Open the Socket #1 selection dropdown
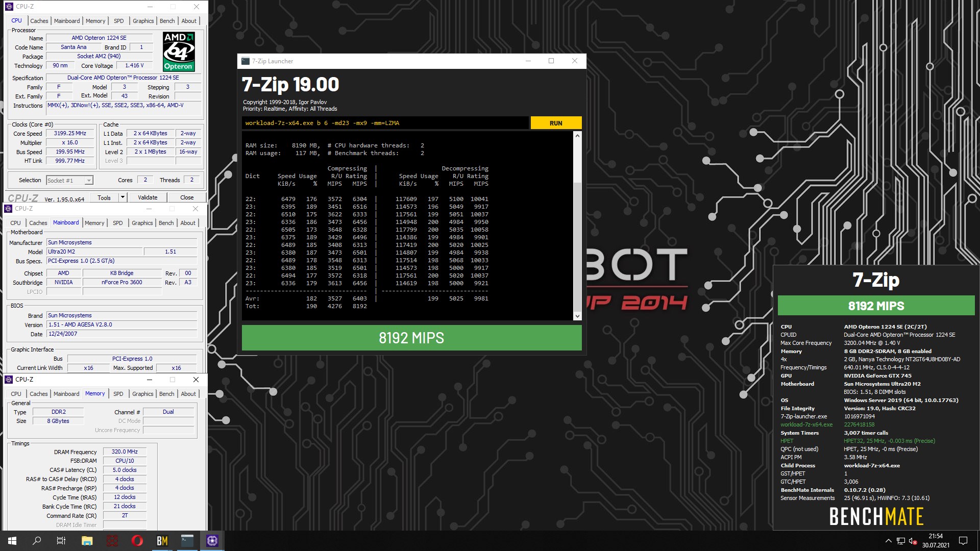Image resolution: width=980 pixels, height=551 pixels. click(70, 180)
